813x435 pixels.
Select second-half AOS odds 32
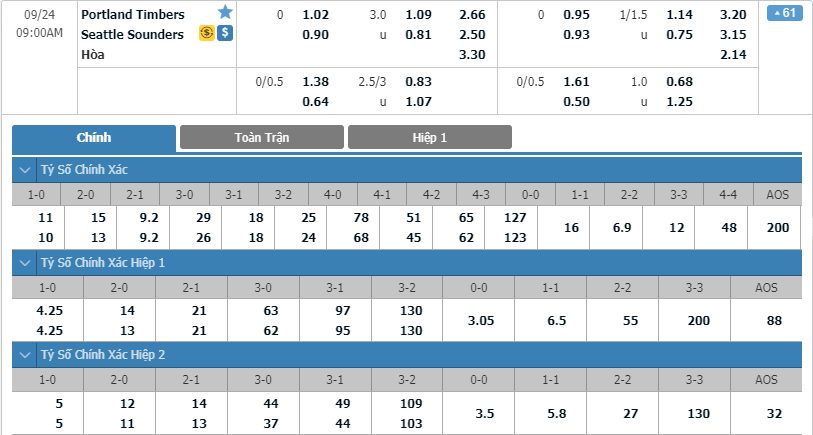tap(774, 414)
